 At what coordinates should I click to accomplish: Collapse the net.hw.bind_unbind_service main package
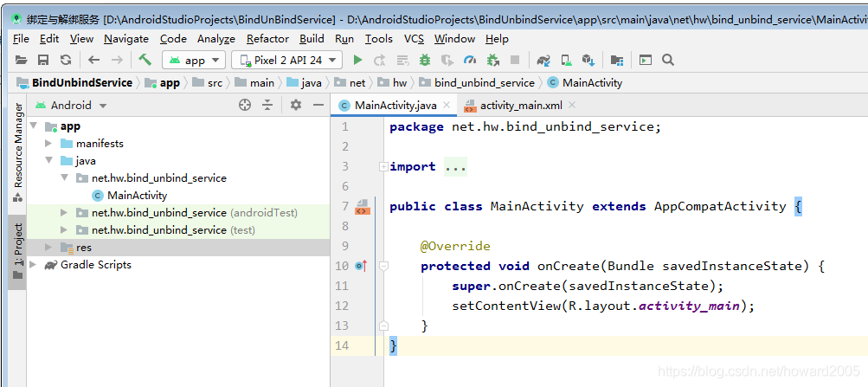tap(64, 178)
